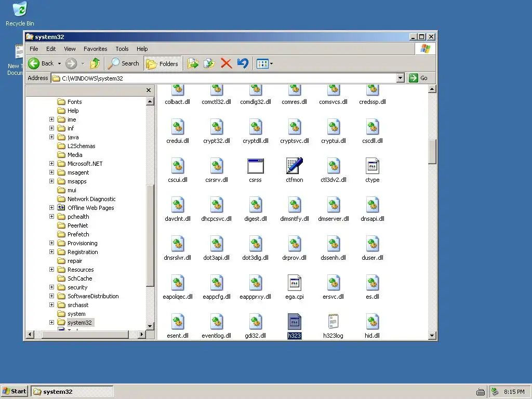Click system32 taskbar button
532x399 pixels.
72,392
